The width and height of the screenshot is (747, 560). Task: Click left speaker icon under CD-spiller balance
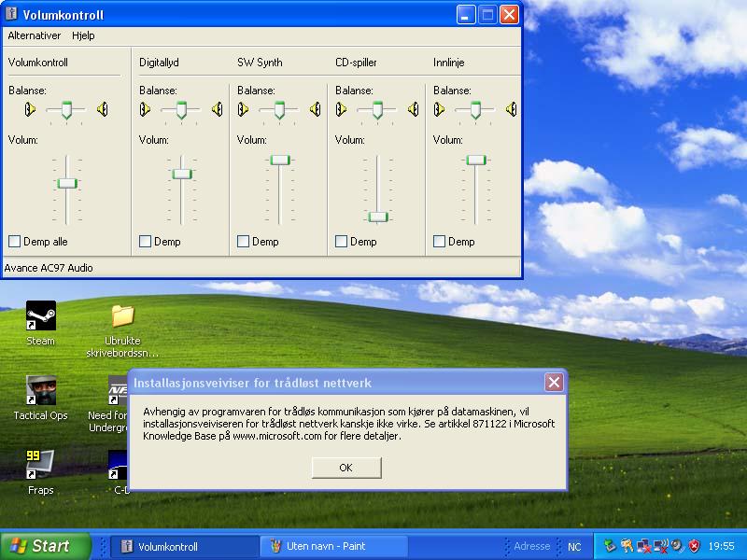click(x=341, y=109)
